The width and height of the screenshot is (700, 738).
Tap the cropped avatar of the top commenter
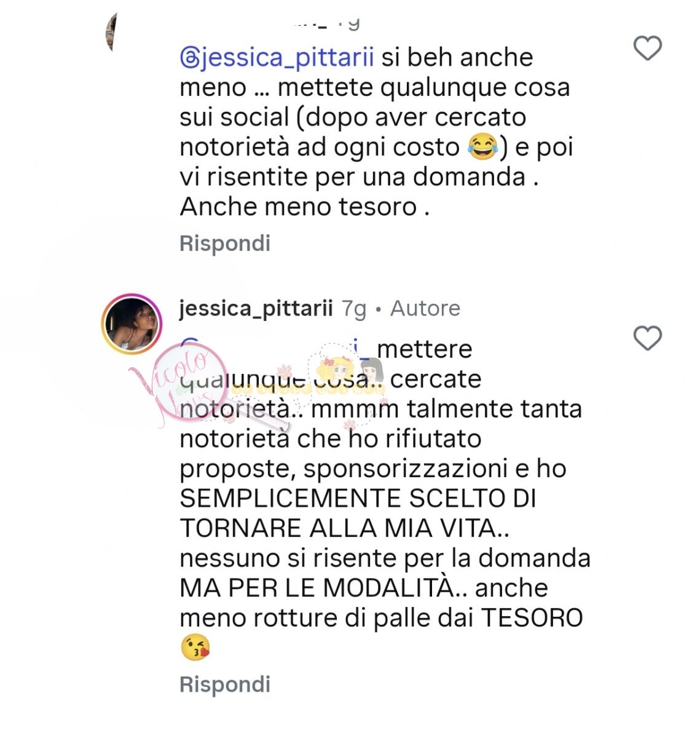tap(111, 32)
